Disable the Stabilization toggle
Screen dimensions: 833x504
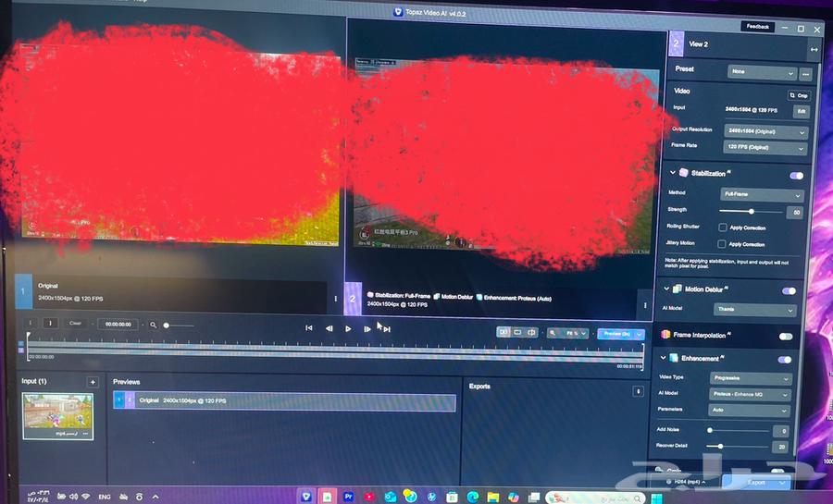tap(796, 175)
